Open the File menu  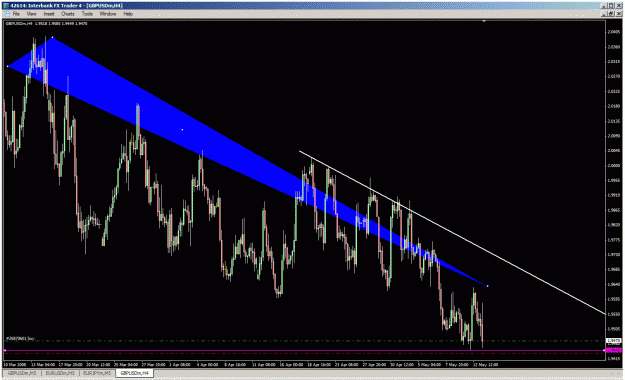[x=16, y=14]
